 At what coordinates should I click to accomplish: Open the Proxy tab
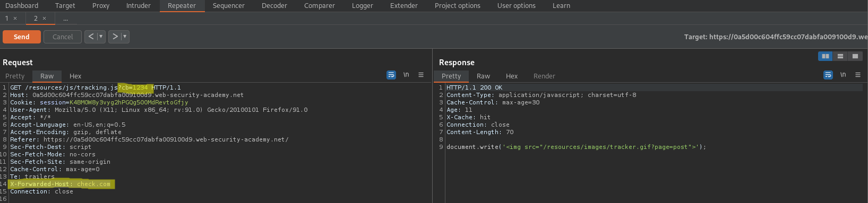[101, 6]
